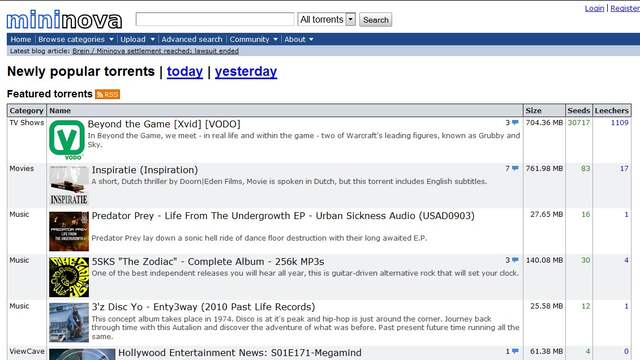The width and height of the screenshot is (640, 360).
Task: Open the 5SKS Zodiac album art thumbnail
Action: 69,277
